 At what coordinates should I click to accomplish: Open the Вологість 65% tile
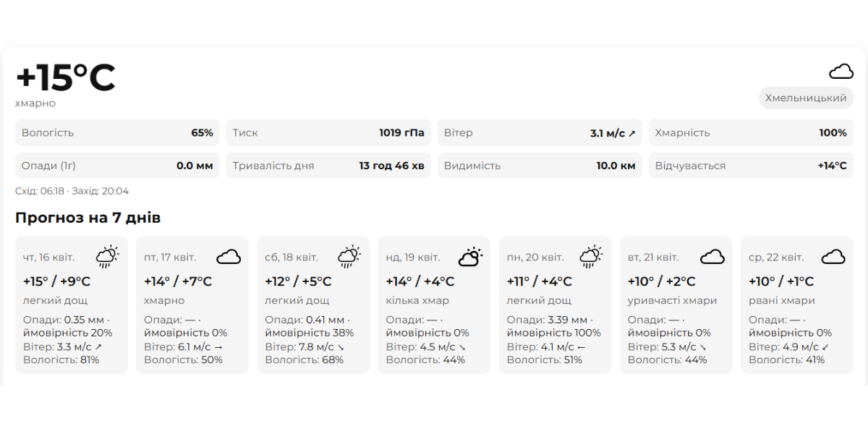(x=117, y=132)
